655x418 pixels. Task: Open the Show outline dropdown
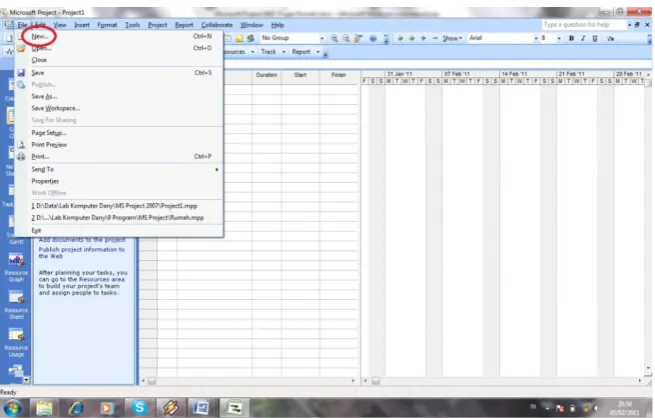452,38
